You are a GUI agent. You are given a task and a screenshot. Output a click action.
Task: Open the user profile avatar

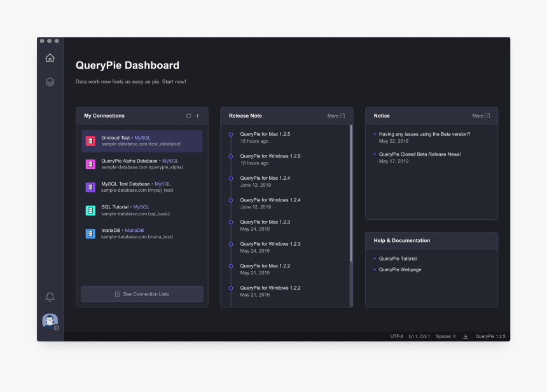tap(50, 321)
